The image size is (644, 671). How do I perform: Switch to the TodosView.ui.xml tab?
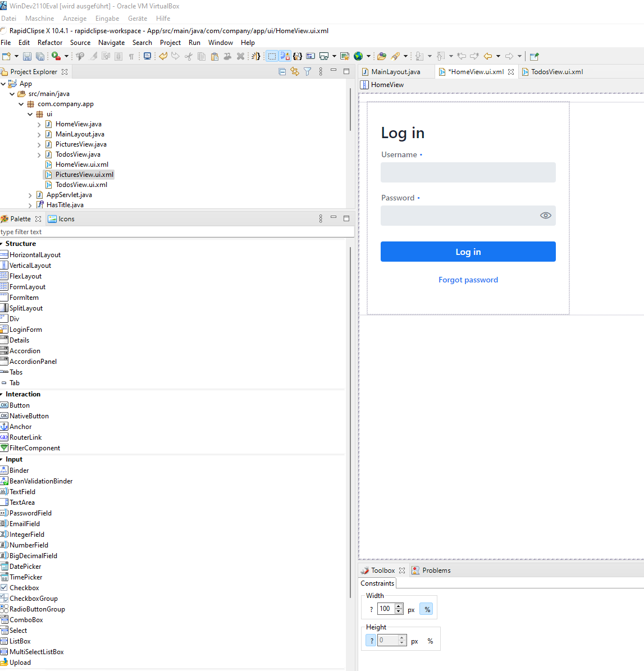[x=556, y=72]
